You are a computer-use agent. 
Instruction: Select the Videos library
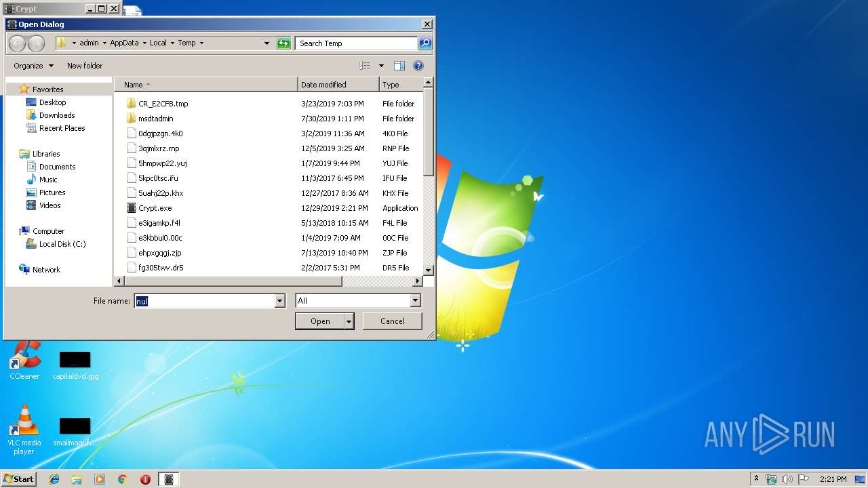click(x=50, y=205)
